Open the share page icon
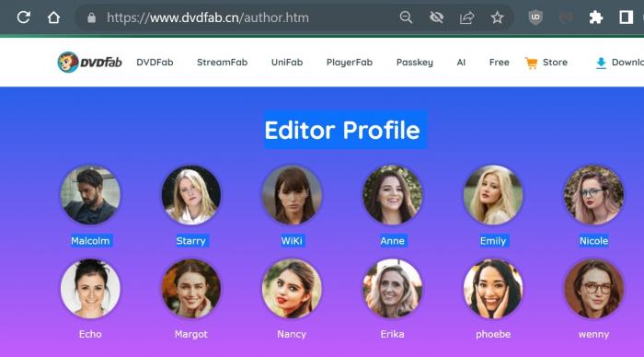Image resolution: width=644 pixels, height=357 pixels. 467,17
